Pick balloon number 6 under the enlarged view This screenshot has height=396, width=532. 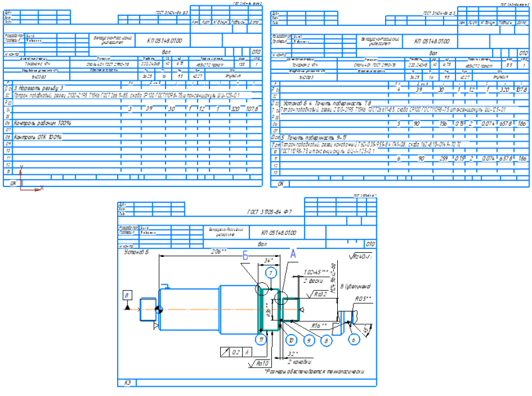(354, 339)
